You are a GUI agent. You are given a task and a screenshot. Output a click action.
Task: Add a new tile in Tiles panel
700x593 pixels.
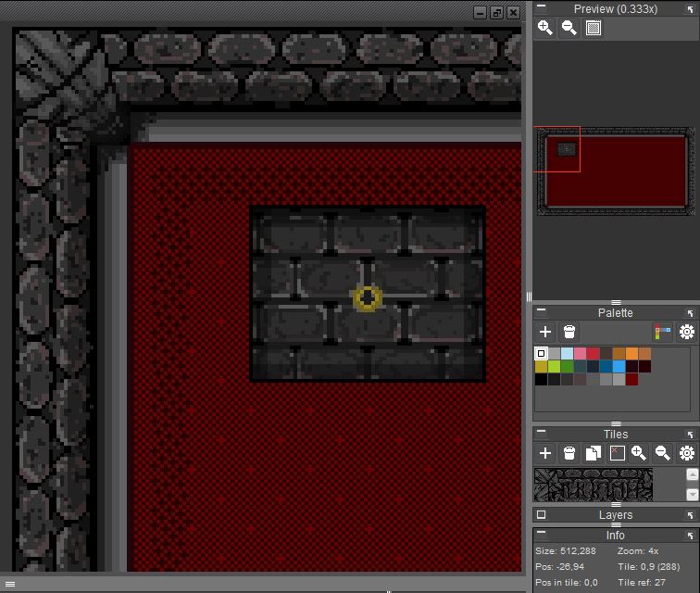pos(545,453)
